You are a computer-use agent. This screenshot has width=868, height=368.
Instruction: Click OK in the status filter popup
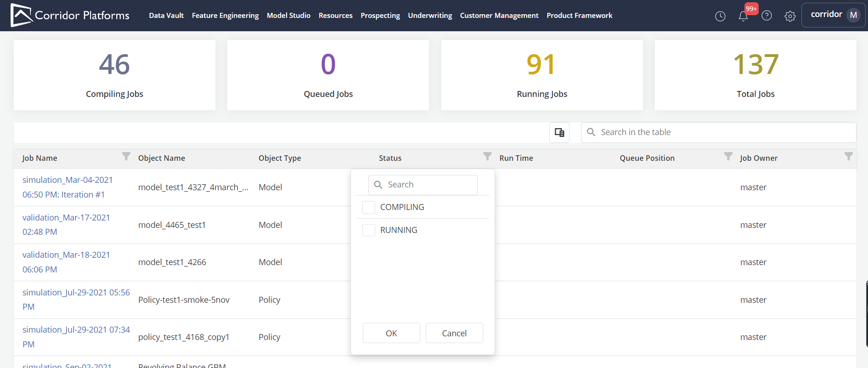coord(391,333)
